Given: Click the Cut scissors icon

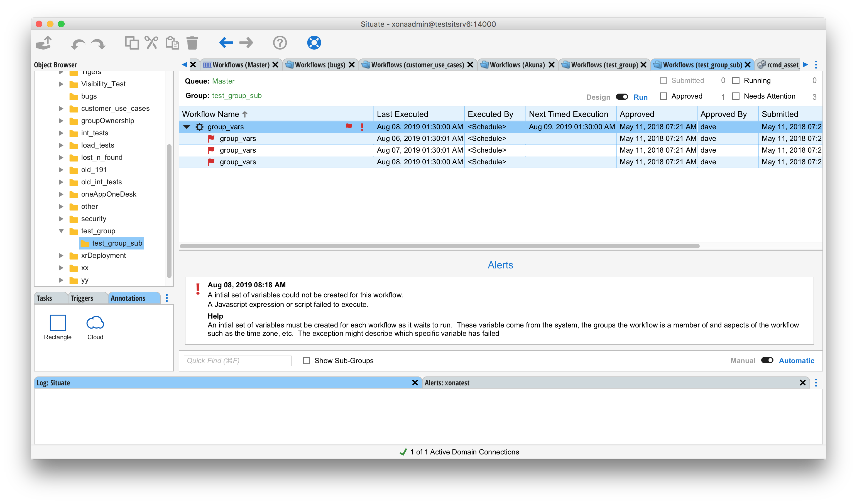Looking at the screenshot, I should [151, 43].
